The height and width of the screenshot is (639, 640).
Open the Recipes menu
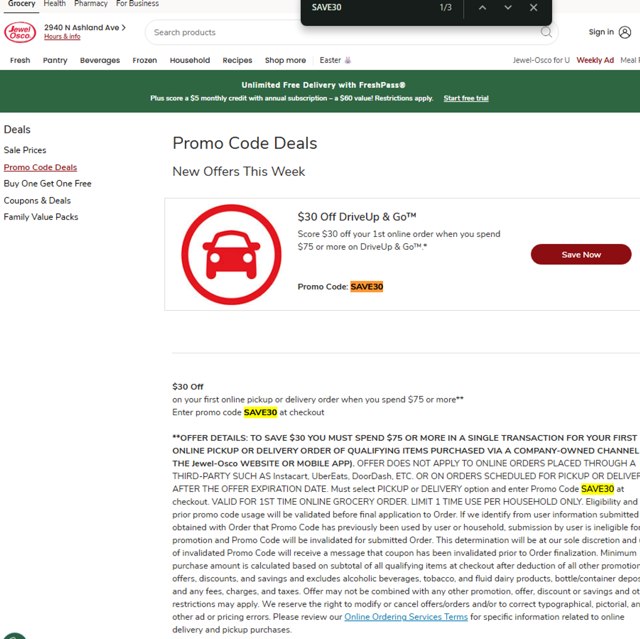pos(237,60)
